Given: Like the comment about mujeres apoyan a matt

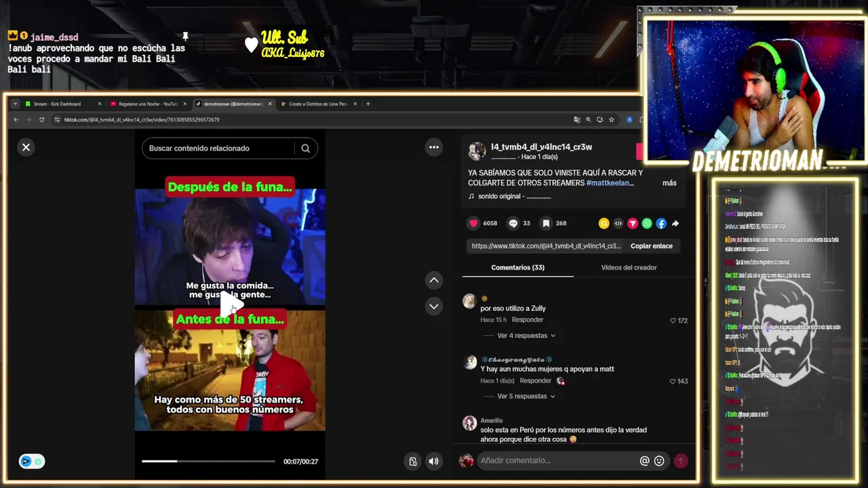Looking at the screenshot, I should pyautogui.click(x=673, y=382).
